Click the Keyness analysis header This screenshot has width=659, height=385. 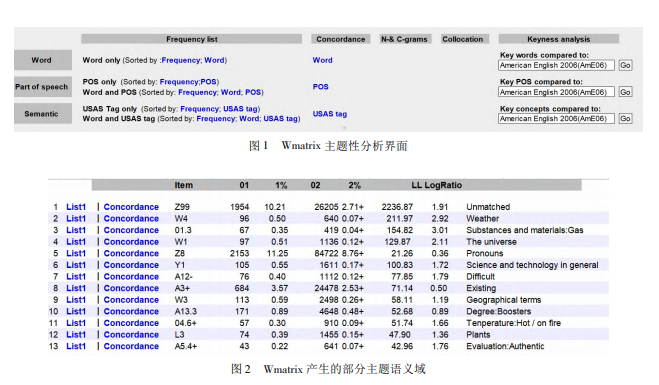coord(559,39)
